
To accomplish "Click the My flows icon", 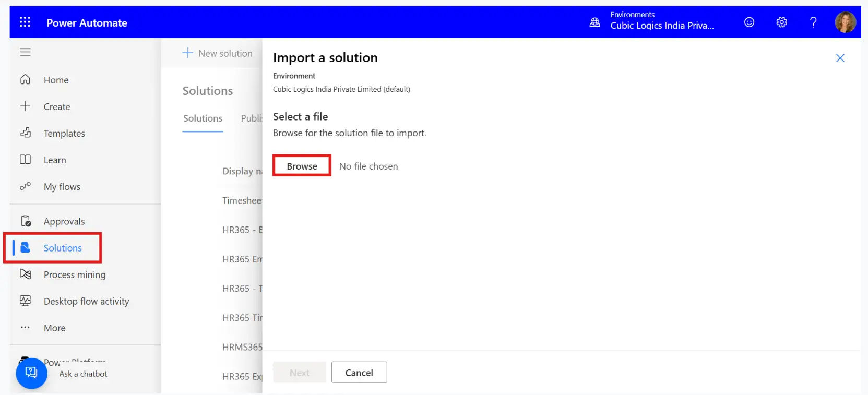I will [25, 186].
